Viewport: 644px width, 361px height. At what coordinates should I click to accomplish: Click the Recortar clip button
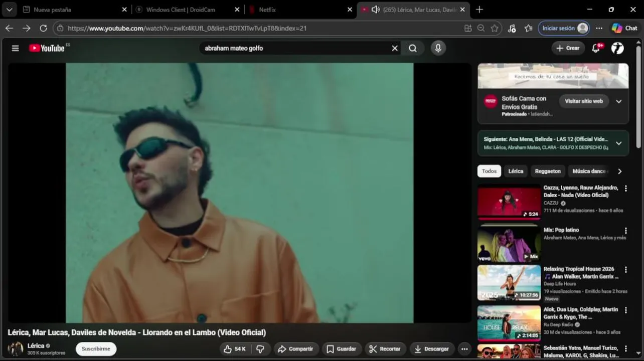point(385,349)
